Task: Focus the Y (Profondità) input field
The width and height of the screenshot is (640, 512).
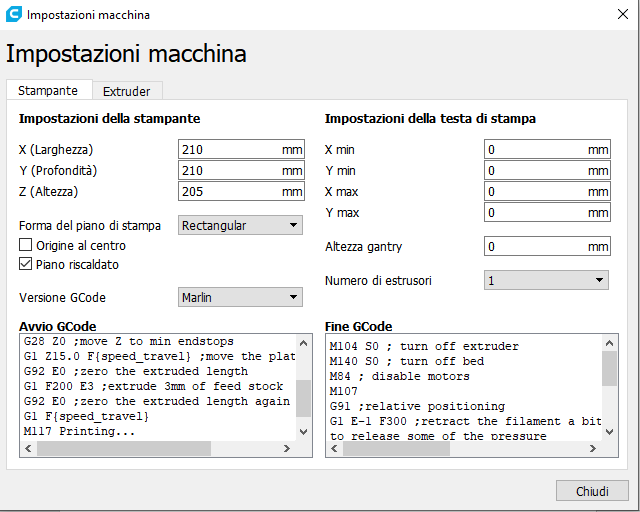Action: (x=228, y=171)
